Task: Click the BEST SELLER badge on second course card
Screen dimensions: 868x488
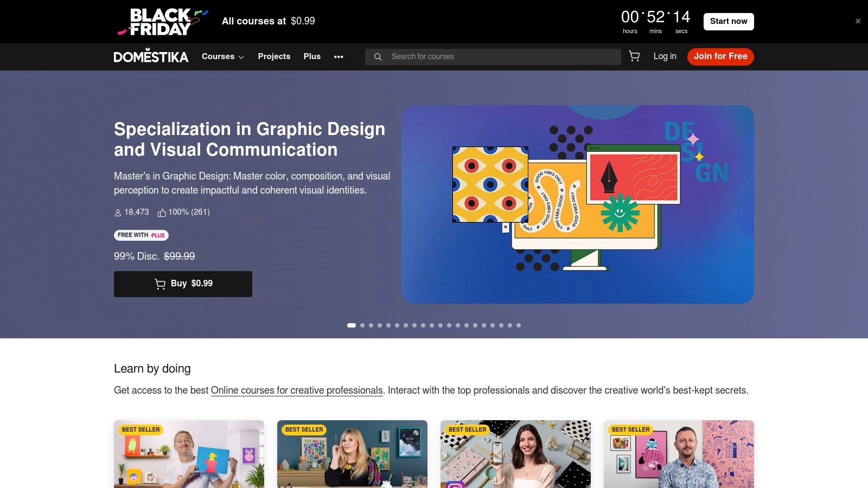Action: pyautogui.click(x=304, y=429)
